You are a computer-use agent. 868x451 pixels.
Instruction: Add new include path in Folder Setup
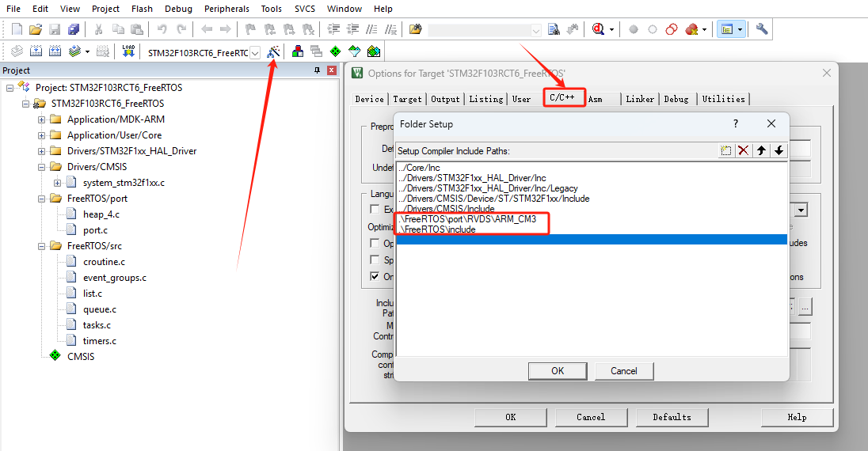pyautogui.click(x=725, y=150)
